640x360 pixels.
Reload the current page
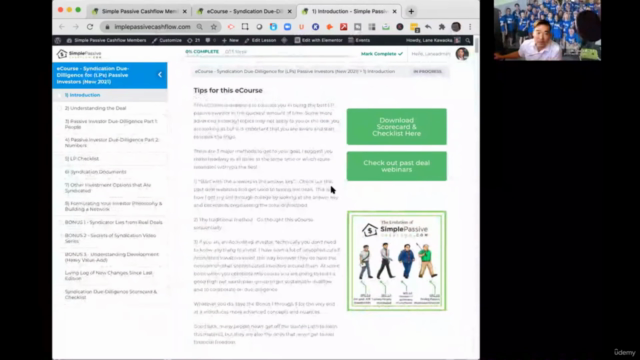click(x=90, y=27)
